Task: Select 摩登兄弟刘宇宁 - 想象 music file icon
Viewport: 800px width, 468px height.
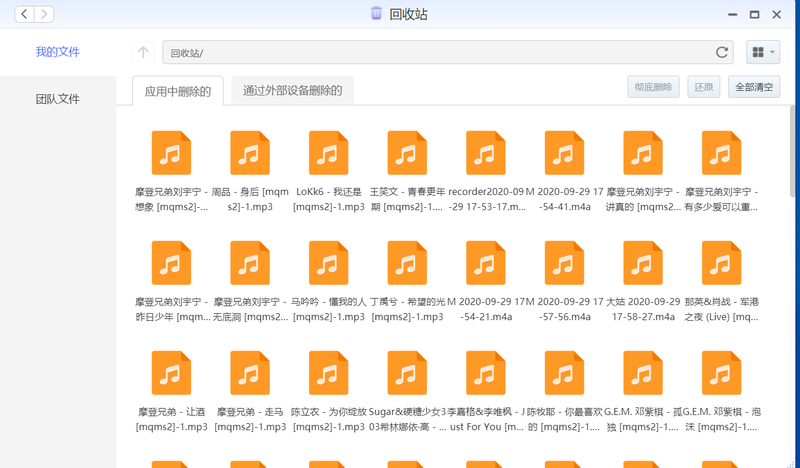Action: click(x=171, y=153)
